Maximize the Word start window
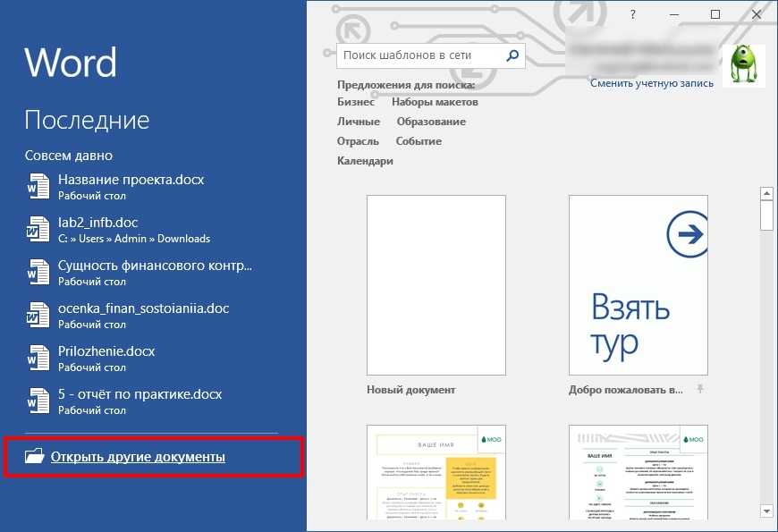The height and width of the screenshot is (532, 778). [715, 14]
